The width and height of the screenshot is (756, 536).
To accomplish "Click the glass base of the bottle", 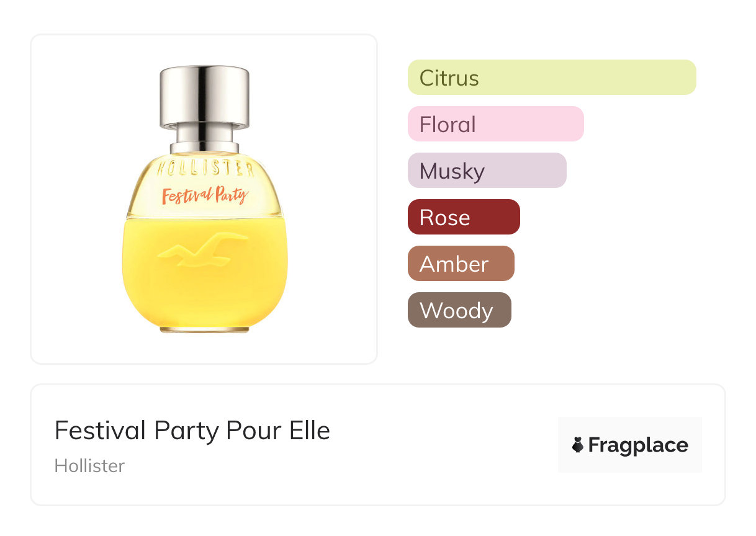I will click(204, 329).
